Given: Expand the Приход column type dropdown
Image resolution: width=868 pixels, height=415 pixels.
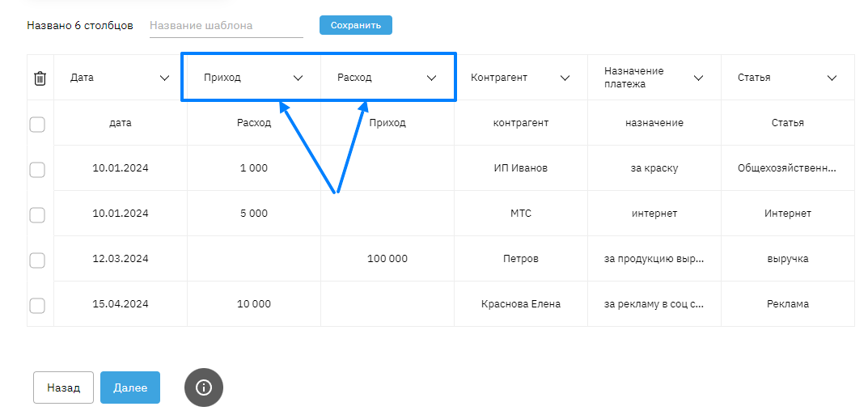Looking at the screenshot, I should coord(298,78).
